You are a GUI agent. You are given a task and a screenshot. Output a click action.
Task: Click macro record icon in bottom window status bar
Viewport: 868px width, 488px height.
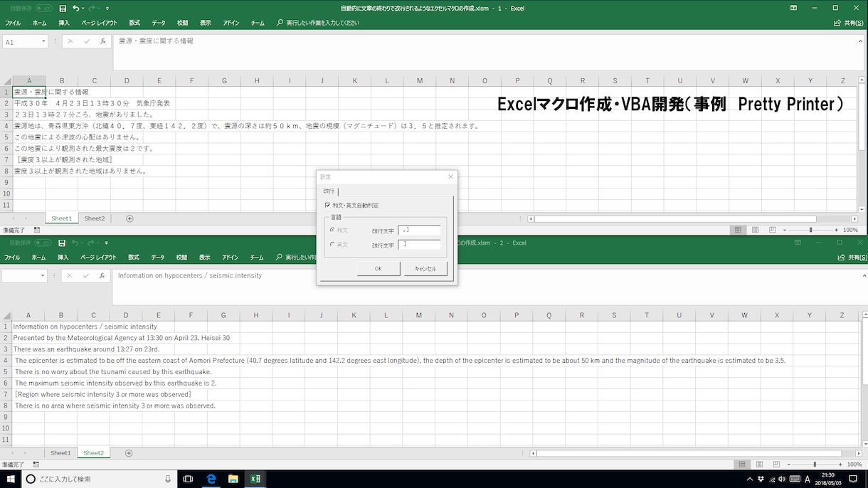point(37,465)
